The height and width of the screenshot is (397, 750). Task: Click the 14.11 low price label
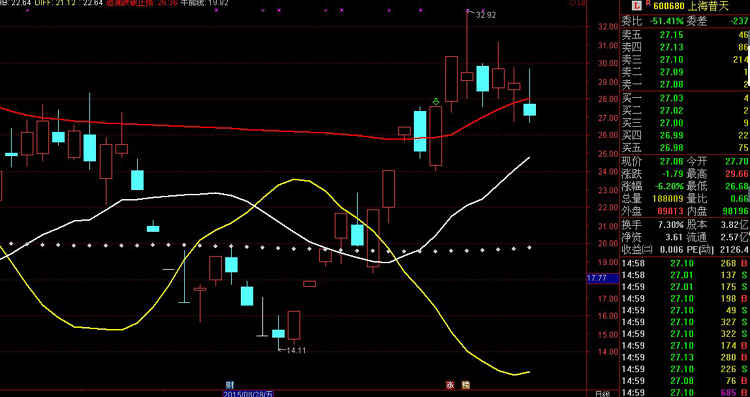tap(296, 351)
